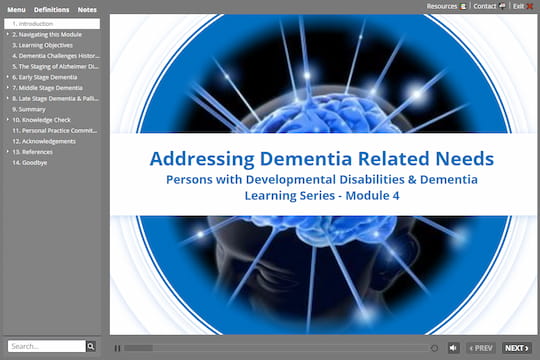Expand 8. Late Stage Dementia arrow
The image size is (540, 360).
pyautogui.click(x=8, y=98)
